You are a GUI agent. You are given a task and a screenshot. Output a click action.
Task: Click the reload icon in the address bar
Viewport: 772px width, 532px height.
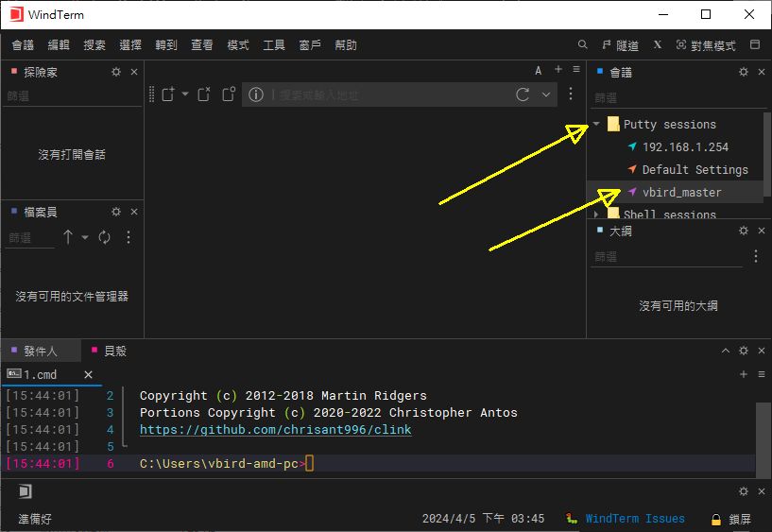pyautogui.click(x=523, y=94)
